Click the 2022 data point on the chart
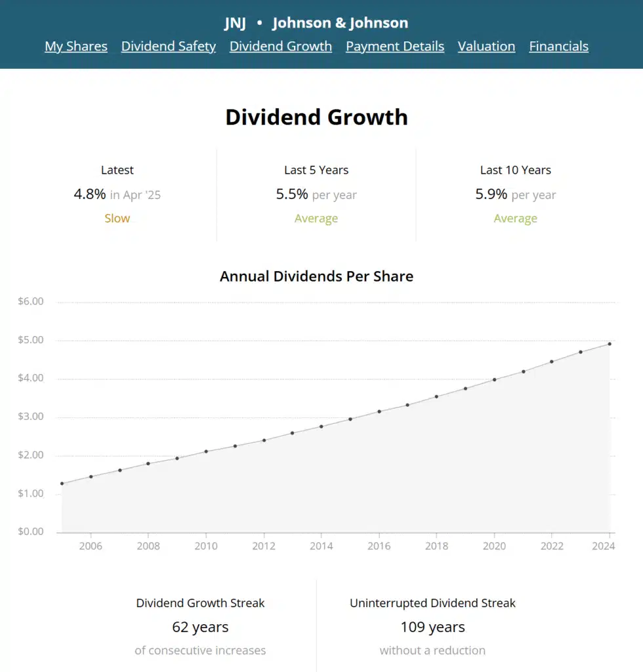 click(552, 362)
